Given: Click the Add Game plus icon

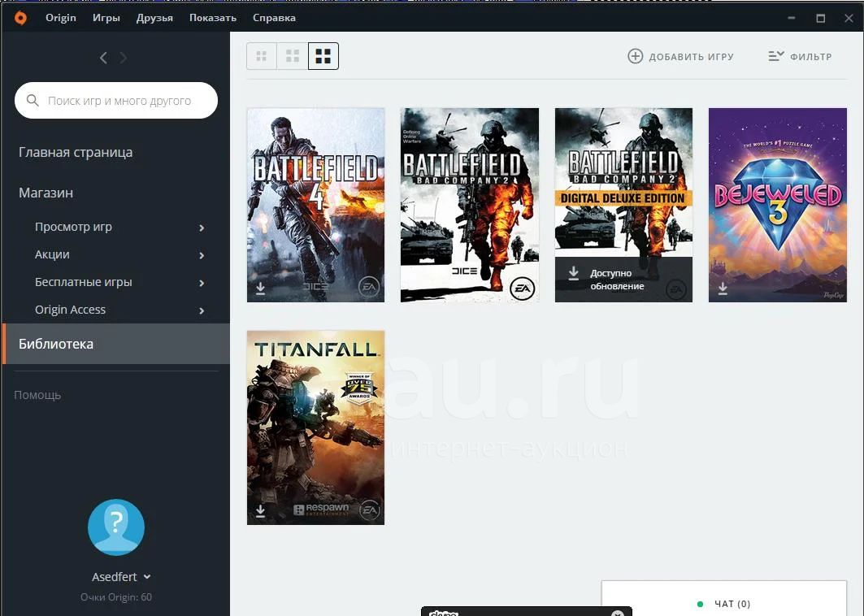Looking at the screenshot, I should point(636,56).
